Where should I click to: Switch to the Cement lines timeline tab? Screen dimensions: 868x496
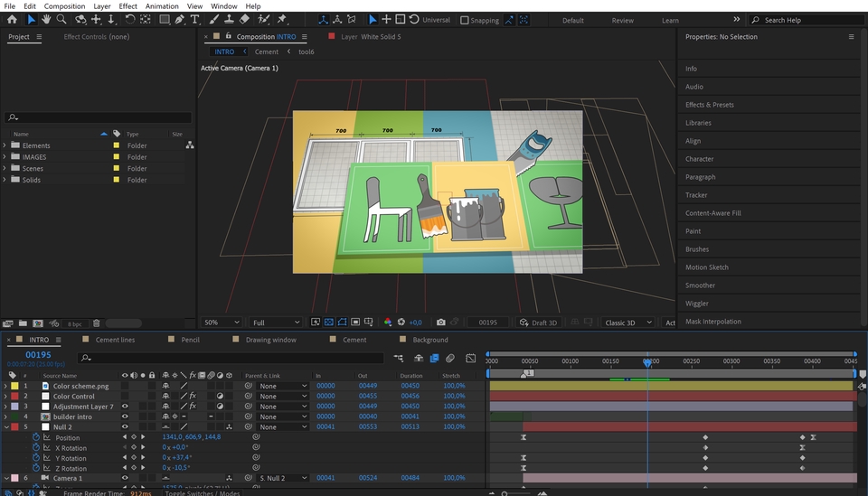(115, 340)
